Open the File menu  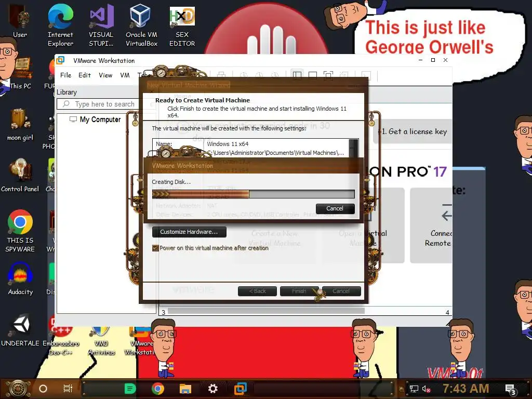click(66, 75)
